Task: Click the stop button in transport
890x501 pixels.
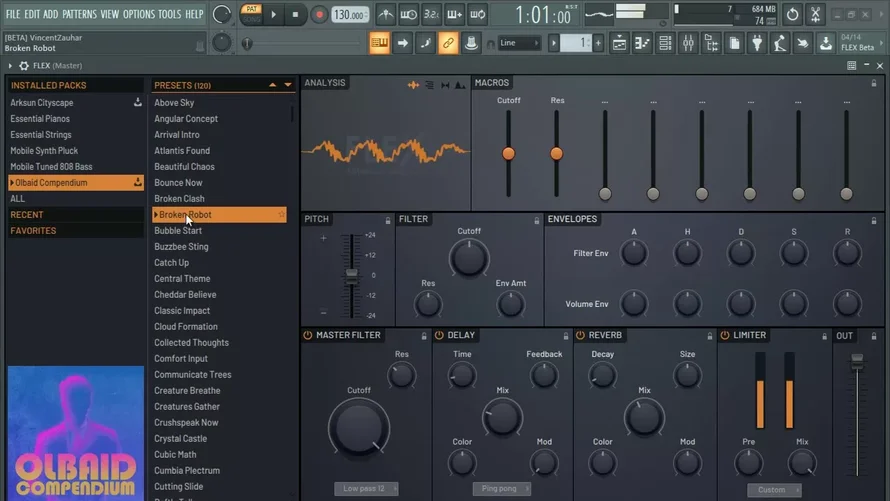Action: tap(296, 15)
